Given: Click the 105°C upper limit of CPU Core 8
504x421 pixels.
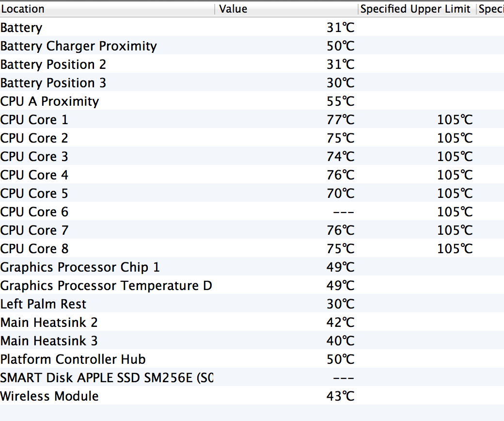Looking at the screenshot, I should tap(455, 249).
